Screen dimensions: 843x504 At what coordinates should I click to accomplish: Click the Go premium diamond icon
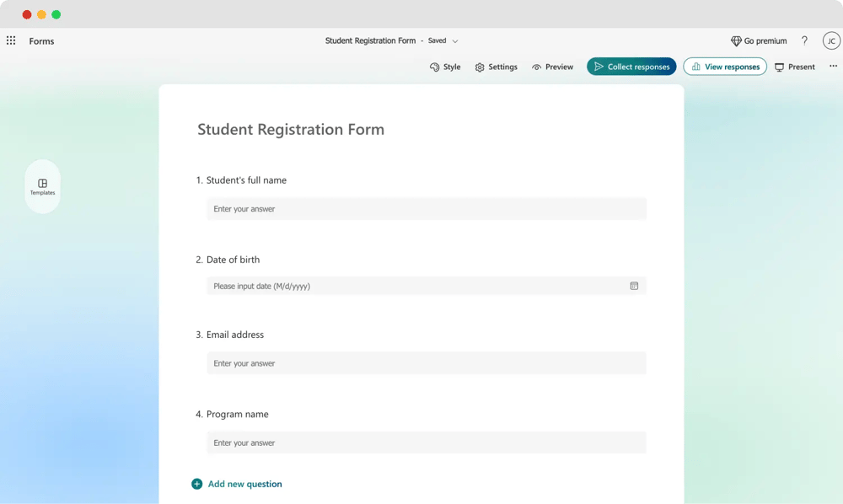pos(736,40)
